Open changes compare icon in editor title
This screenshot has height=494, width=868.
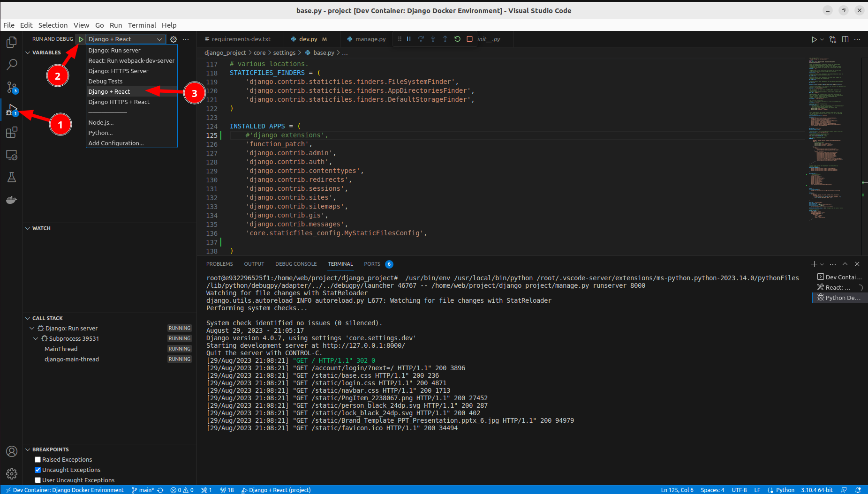(833, 39)
